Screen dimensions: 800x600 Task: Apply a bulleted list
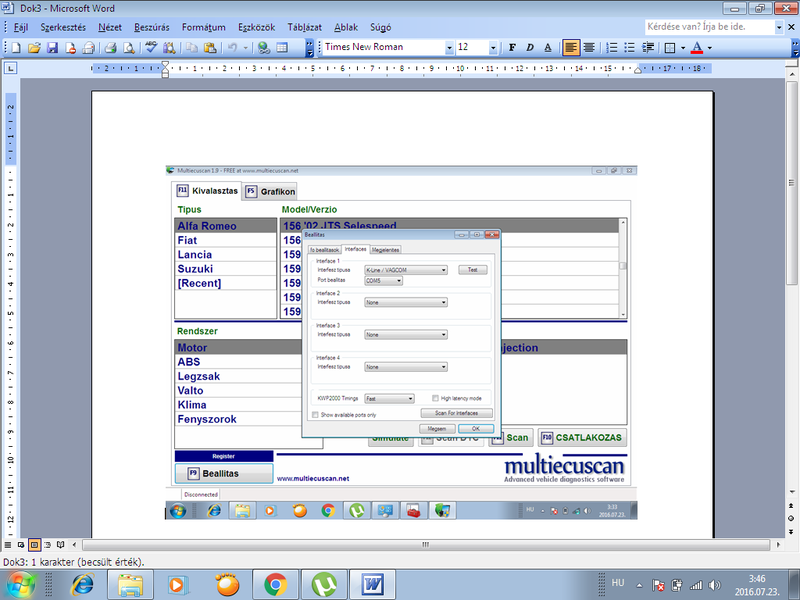point(630,48)
